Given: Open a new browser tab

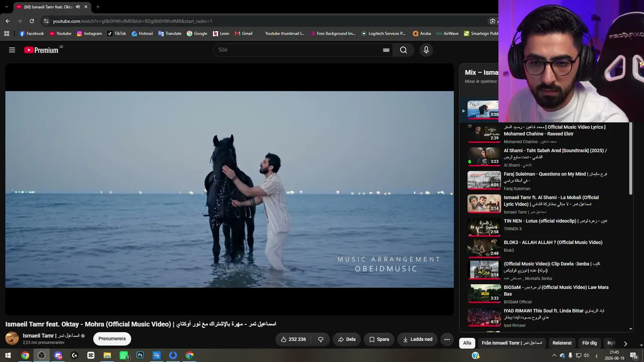Looking at the screenshot, I should click(98, 7).
